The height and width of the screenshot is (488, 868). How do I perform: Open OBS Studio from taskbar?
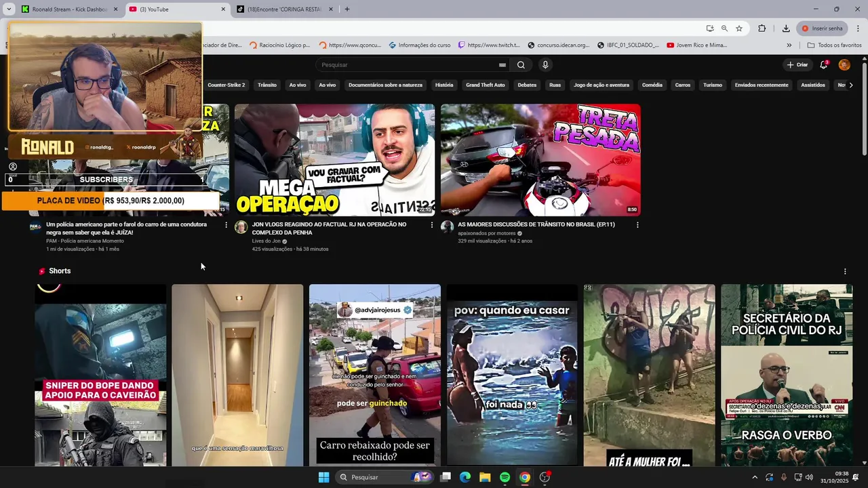(x=545, y=477)
